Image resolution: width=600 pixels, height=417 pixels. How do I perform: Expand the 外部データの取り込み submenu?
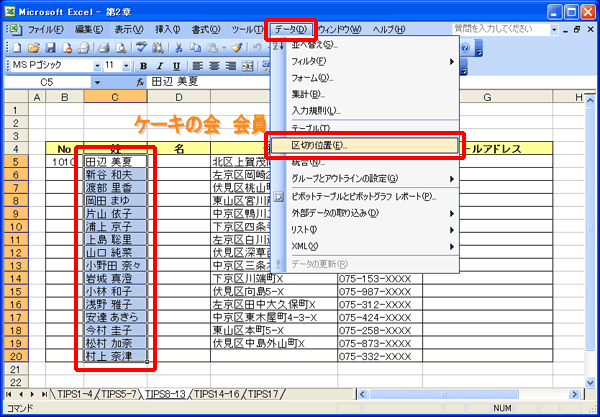pyautogui.click(x=452, y=213)
